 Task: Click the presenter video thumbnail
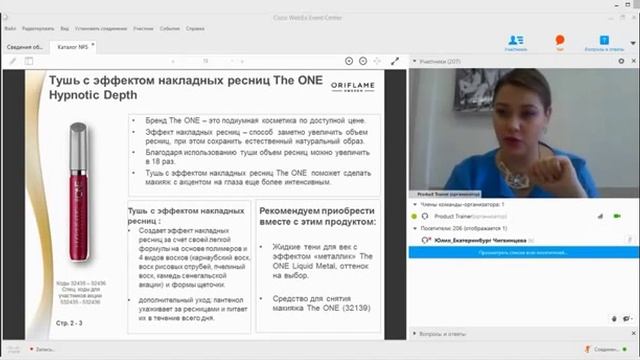tap(524, 133)
